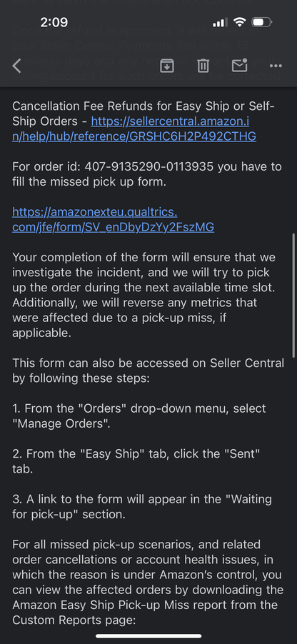Open the amazonexteu.qualtrics.com missed pickup form link

[114, 220]
